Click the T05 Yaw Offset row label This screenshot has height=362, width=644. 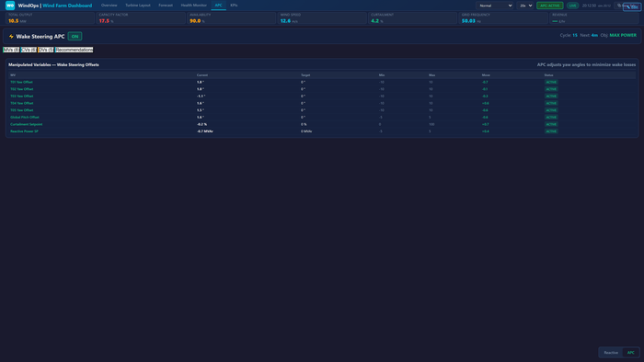coord(22,110)
